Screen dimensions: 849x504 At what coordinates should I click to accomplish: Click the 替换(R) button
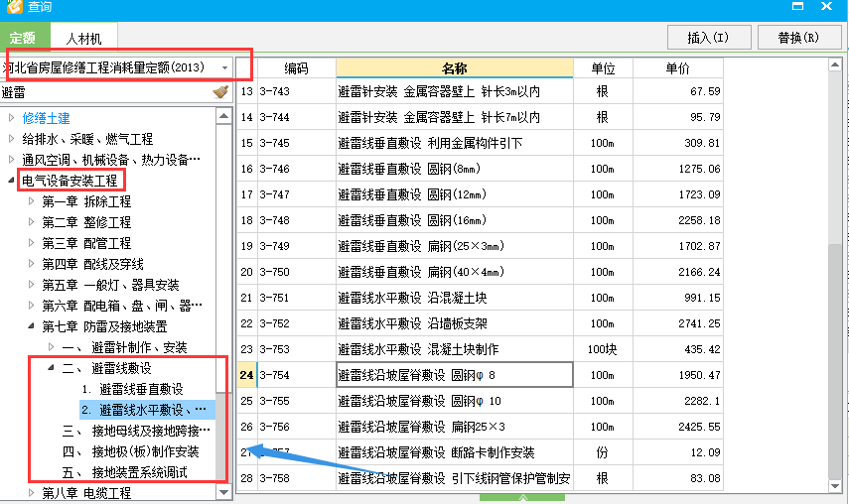click(x=798, y=38)
